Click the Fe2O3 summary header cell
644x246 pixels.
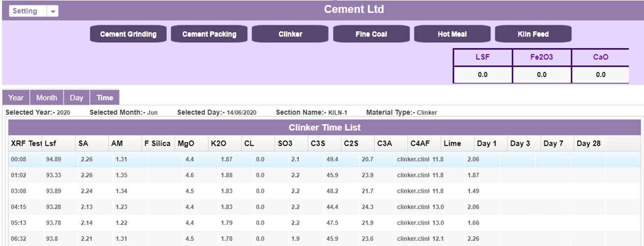(541, 57)
